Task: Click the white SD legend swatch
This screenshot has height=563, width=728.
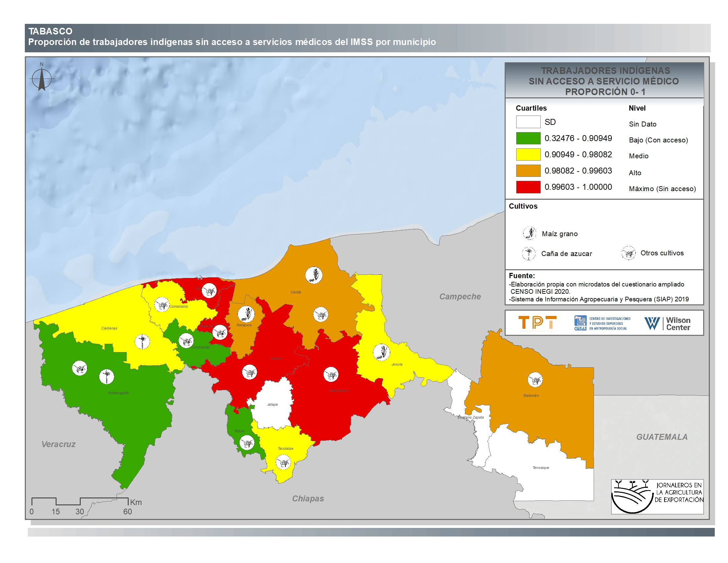Action: coord(528,122)
